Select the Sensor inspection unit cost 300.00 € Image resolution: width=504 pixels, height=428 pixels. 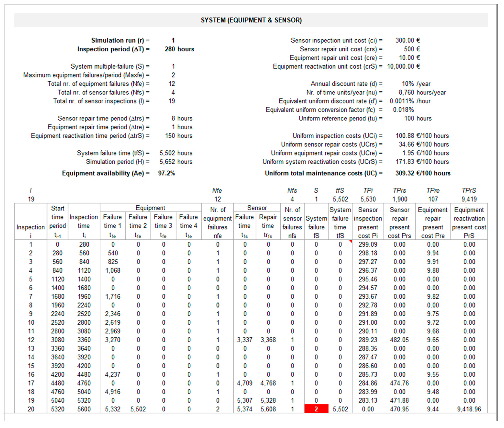tap(407, 40)
